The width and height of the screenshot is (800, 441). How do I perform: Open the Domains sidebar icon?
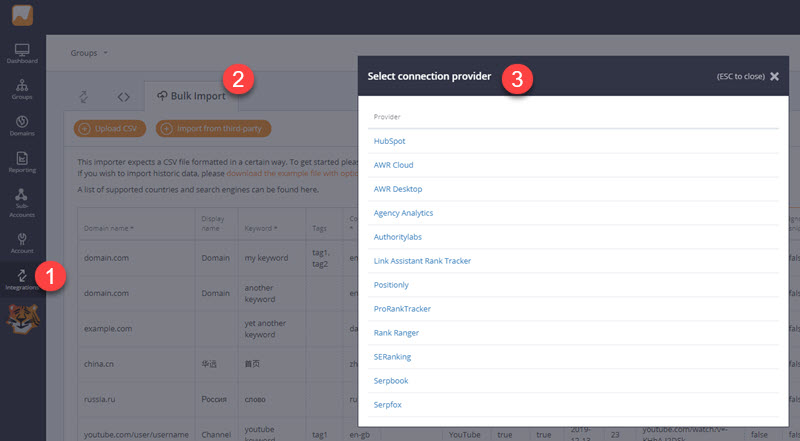point(22,124)
